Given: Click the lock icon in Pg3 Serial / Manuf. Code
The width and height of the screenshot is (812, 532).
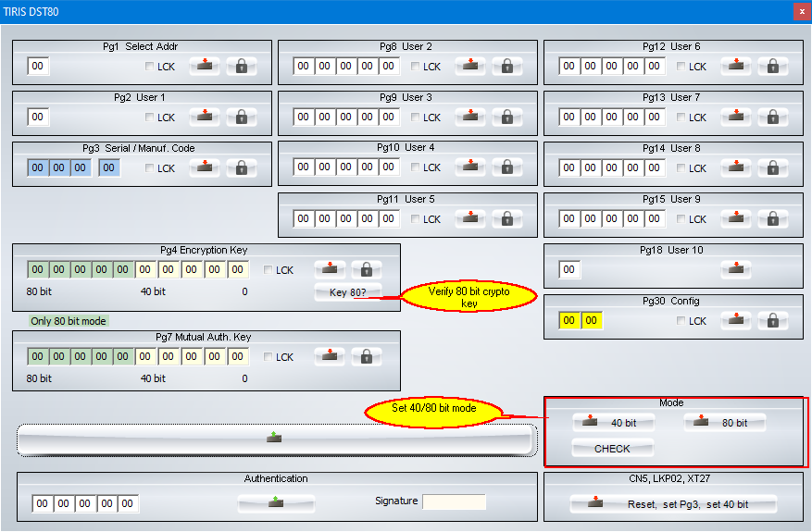Looking at the screenshot, I should (242, 167).
